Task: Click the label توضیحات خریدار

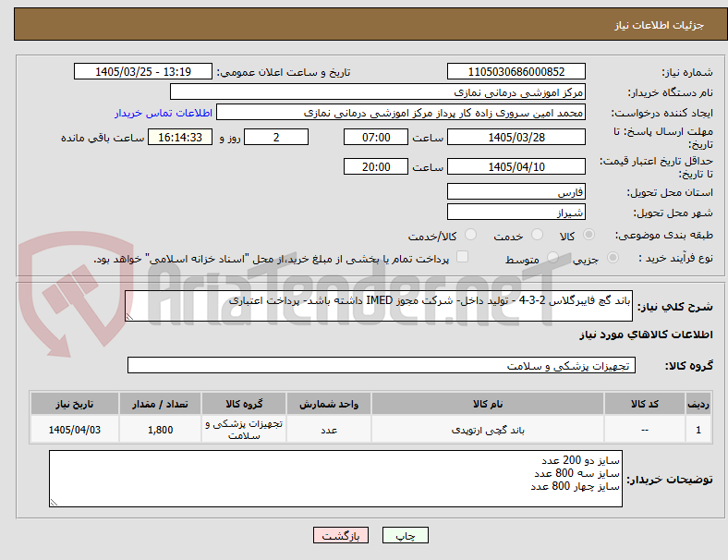Action: (670, 480)
